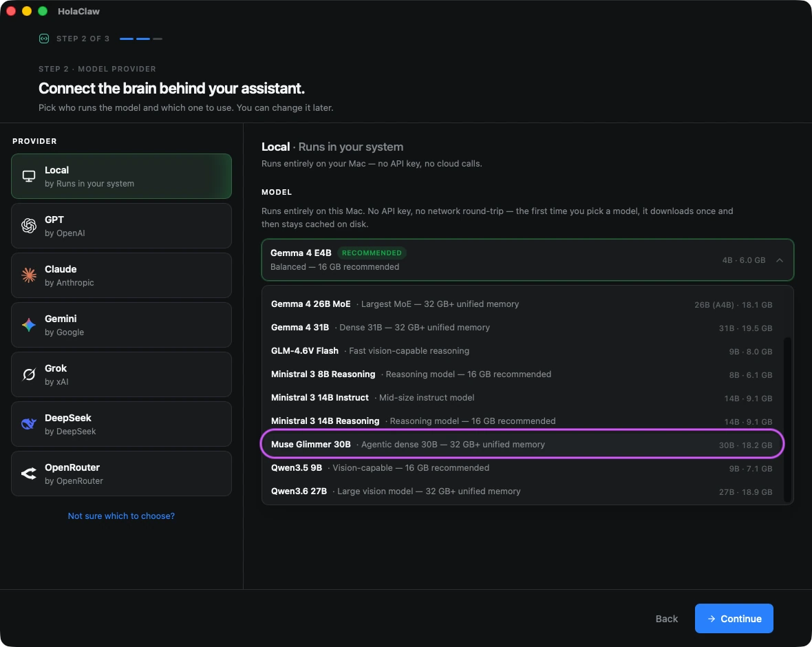Click "9B · 7.1 GB" size text

click(750, 468)
